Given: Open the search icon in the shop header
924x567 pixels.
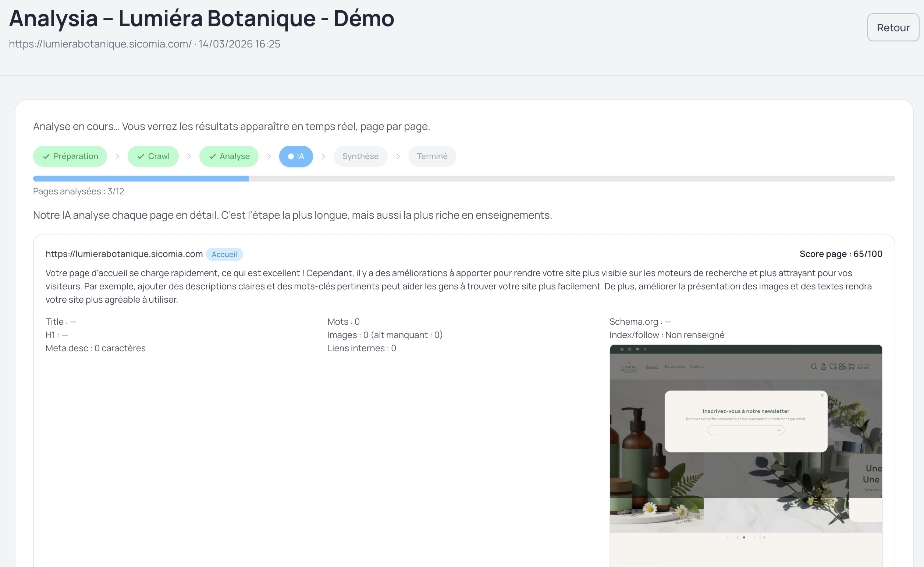Looking at the screenshot, I should (x=814, y=367).
